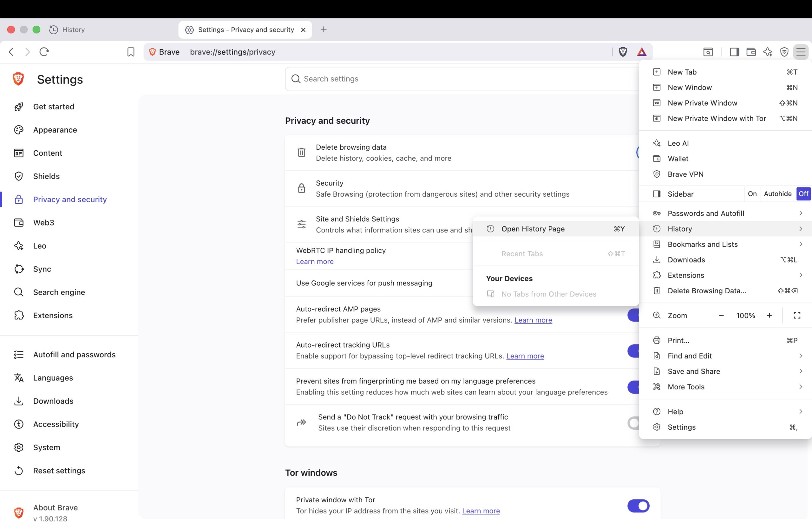Select New Private Window with Tor
Viewport: 812px width, 528px height.
pyautogui.click(x=725, y=119)
